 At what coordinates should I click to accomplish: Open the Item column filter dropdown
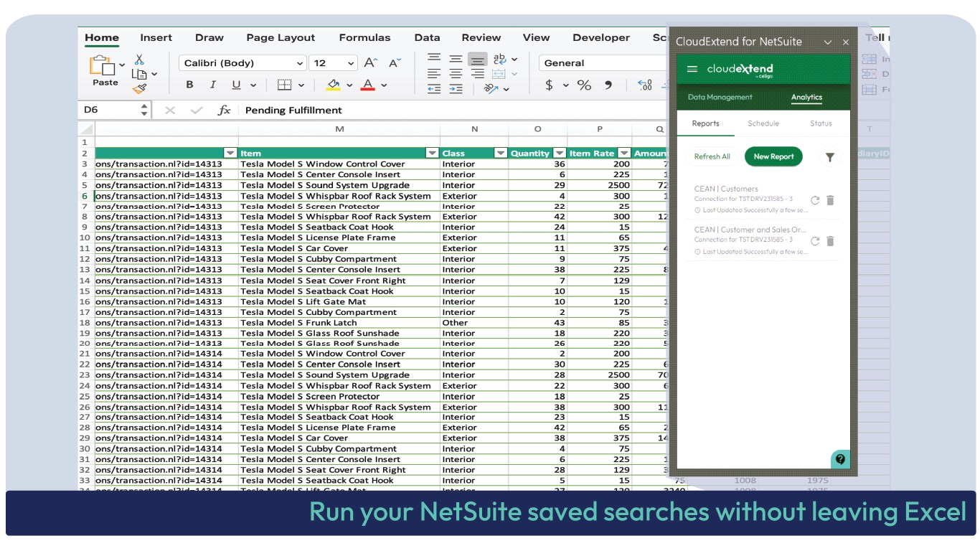point(432,153)
